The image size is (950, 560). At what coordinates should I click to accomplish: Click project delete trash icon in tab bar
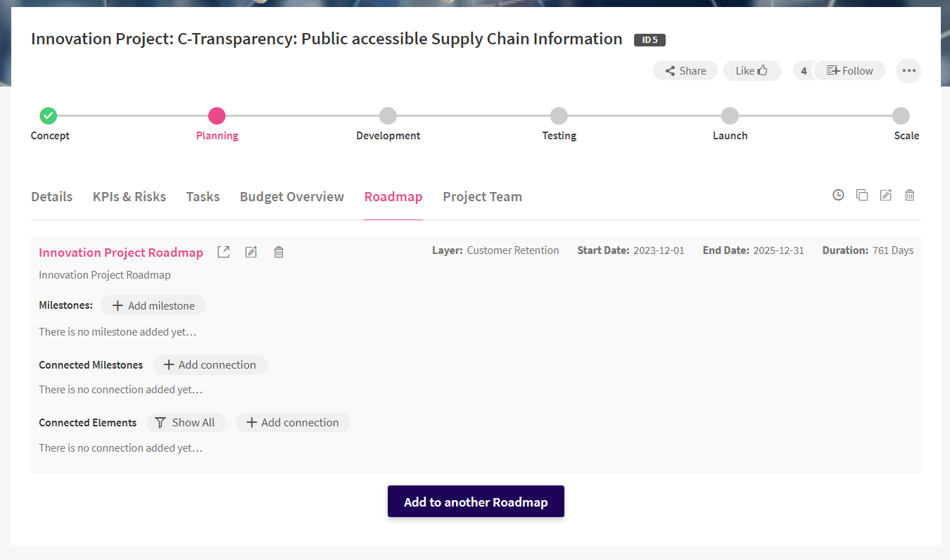pyautogui.click(x=910, y=196)
